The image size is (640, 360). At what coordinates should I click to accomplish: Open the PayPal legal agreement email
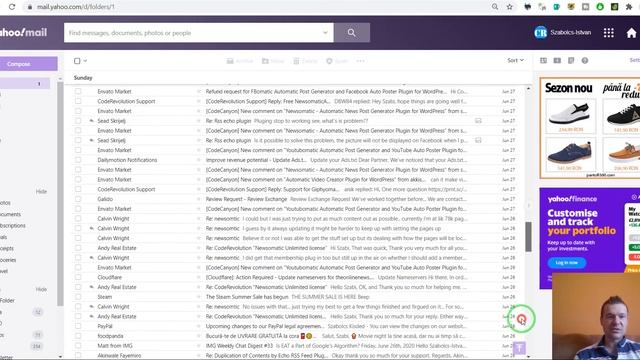(x=298, y=327)
